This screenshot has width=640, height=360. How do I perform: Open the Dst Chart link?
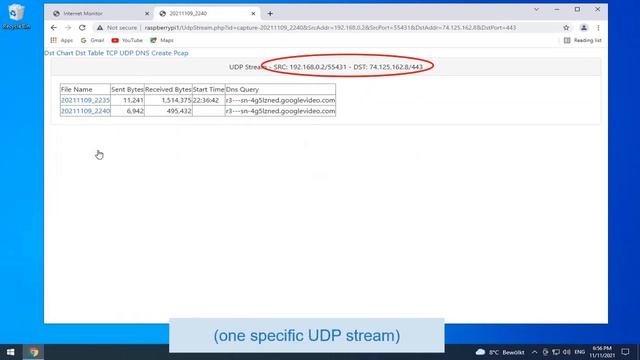59,53
